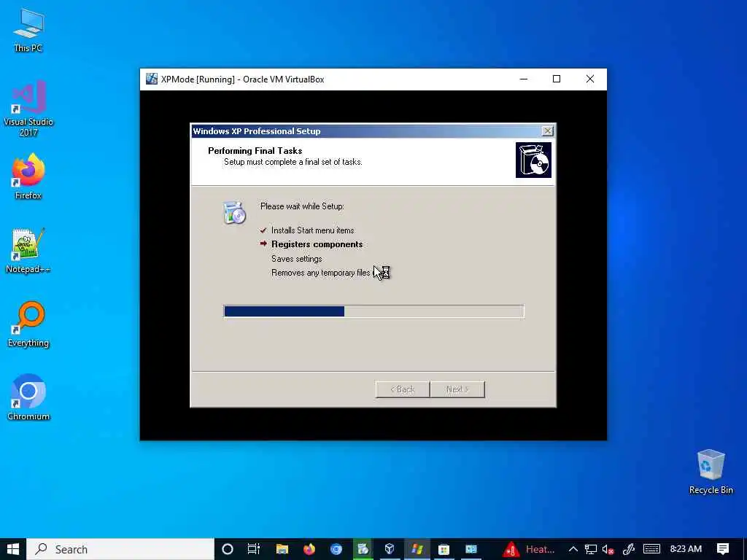
Task: Open Task View on the taskbar
Action: point(253,549)
